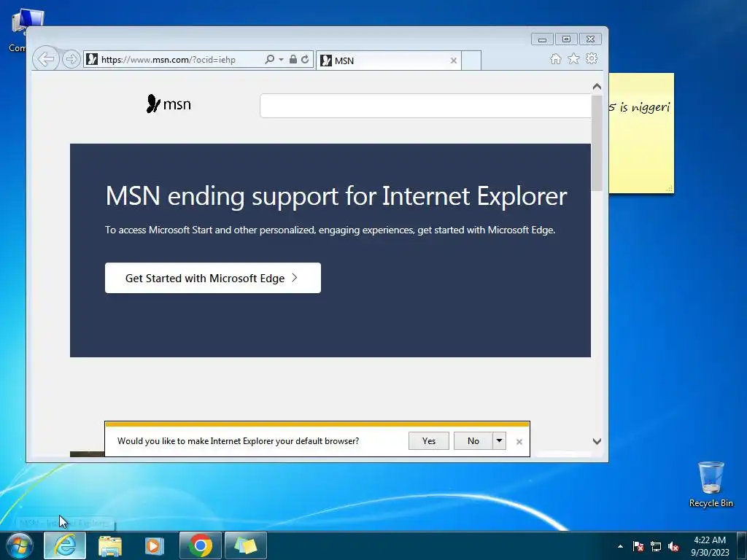
Task: Focus the MSN search box
Action: point(425,105)
